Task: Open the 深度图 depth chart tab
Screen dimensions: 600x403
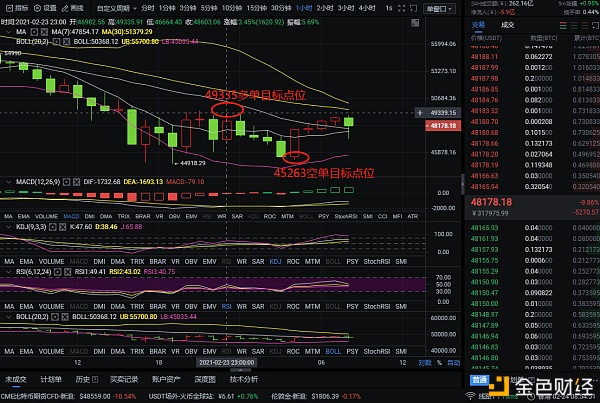Action: tap(205, 379)
